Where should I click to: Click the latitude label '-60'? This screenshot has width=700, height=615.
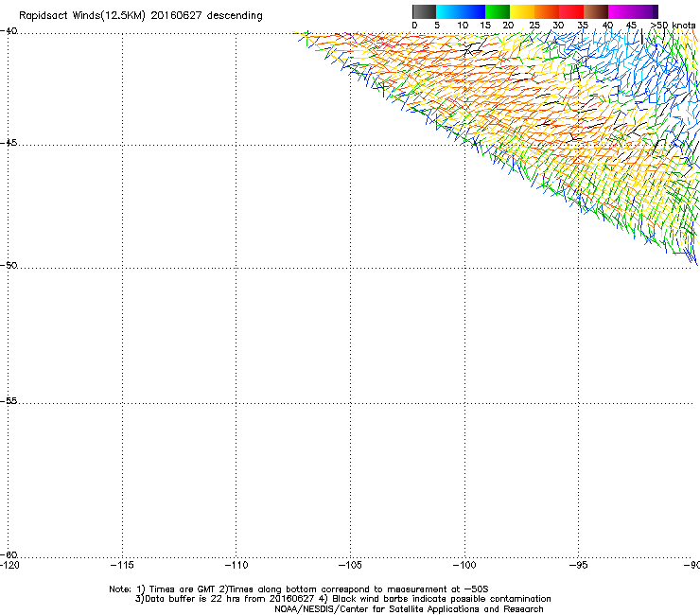tap(9, 554)
